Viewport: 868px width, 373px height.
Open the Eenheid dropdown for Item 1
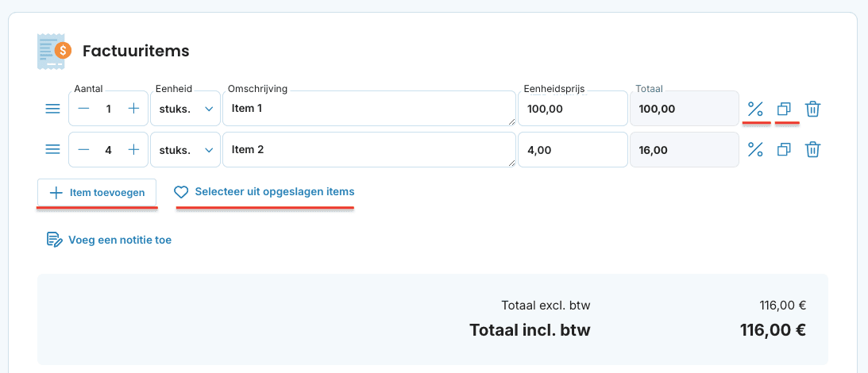tap(186, 109)
